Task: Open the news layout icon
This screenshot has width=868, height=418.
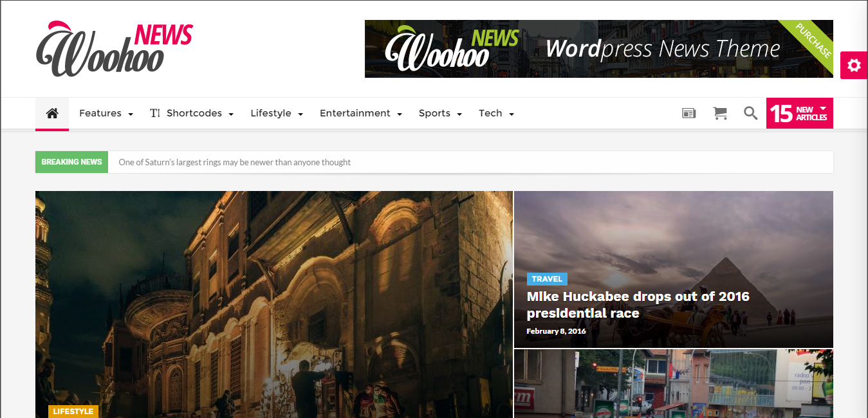Action: click(x=688, y=113)
